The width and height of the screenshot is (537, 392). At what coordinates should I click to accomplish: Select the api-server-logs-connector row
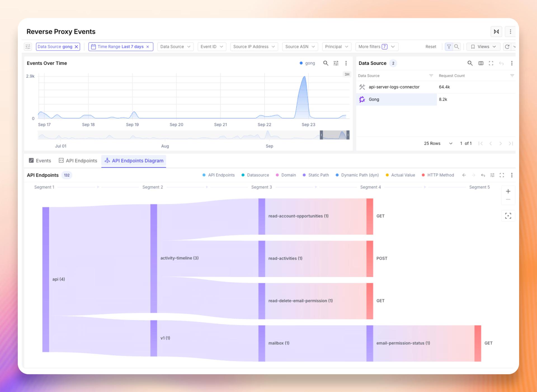(436, 87)
